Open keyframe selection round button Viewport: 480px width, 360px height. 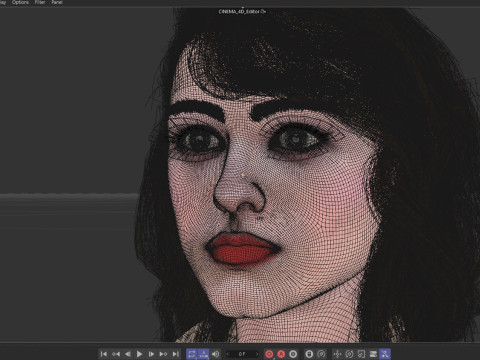point(293,354)
